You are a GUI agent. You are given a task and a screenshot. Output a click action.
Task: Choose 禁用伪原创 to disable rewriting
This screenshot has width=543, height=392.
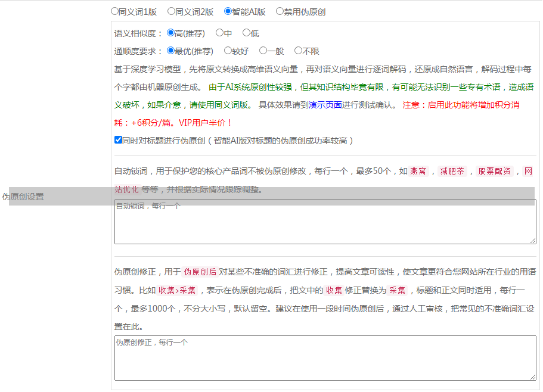(280, 11)
